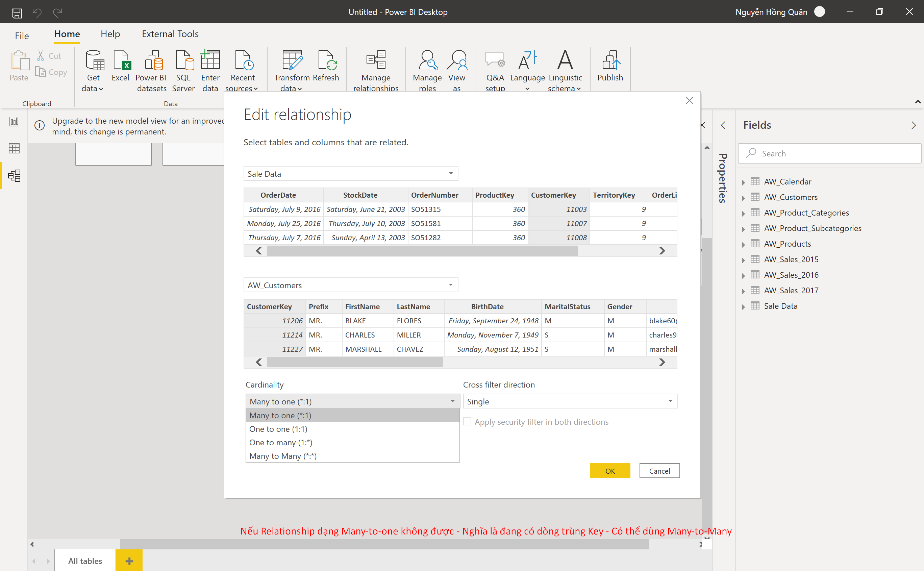The image size is (924, 571).
Task: Choose Many to Many (*:*) cardinality
Action: pos(353,456)
